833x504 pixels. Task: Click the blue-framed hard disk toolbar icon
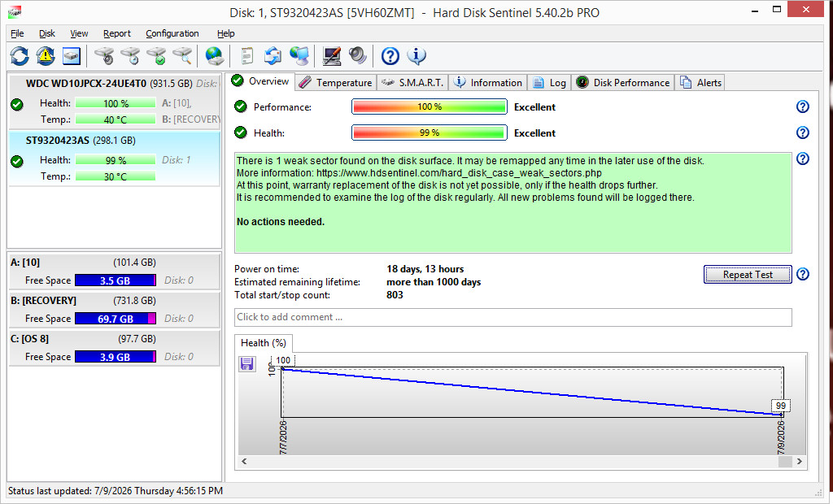72,56
